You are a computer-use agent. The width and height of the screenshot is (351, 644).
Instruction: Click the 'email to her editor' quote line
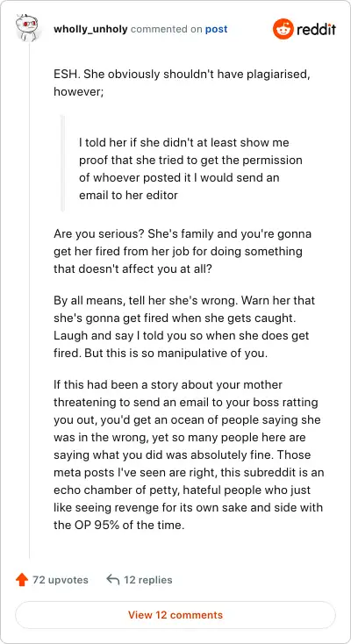(128, 195)
